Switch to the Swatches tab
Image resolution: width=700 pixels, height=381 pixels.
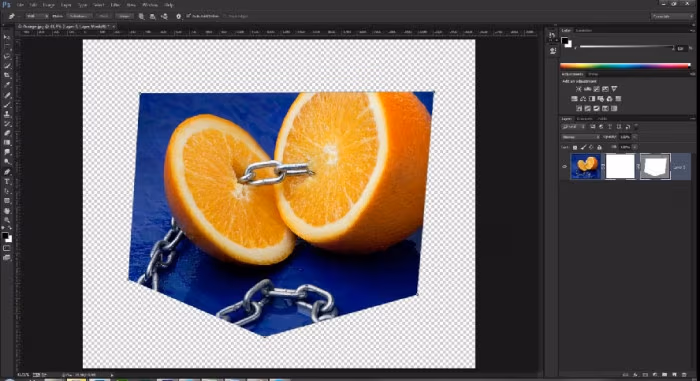[583, 30]
